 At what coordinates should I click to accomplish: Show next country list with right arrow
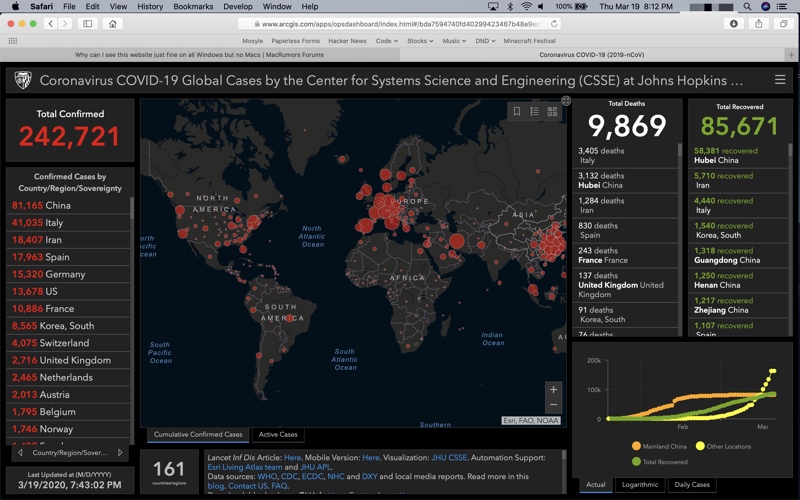point(120,453)
